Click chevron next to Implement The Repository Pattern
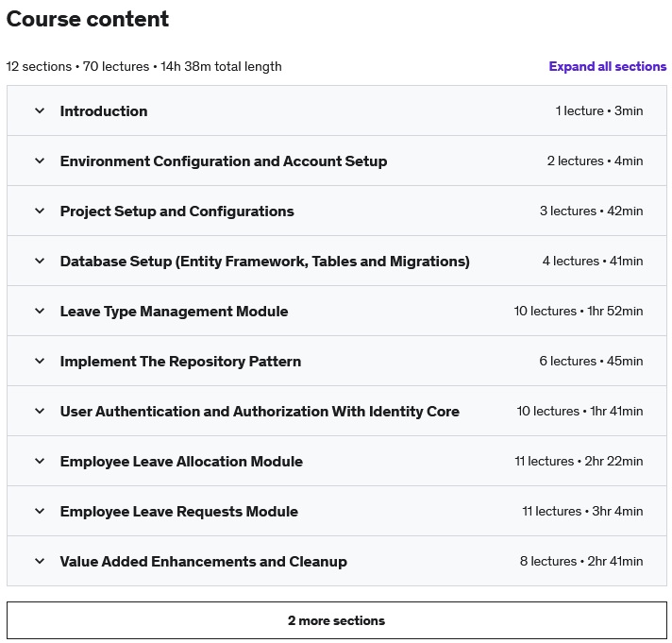Image resolution: width=672 pixels, height=643 pixels. coord(40,361)
